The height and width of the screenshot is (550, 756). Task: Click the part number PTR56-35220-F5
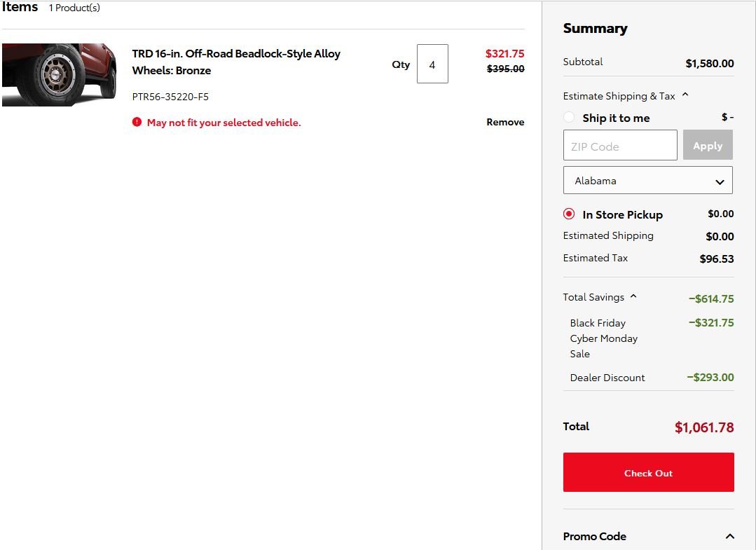point(170,97)
